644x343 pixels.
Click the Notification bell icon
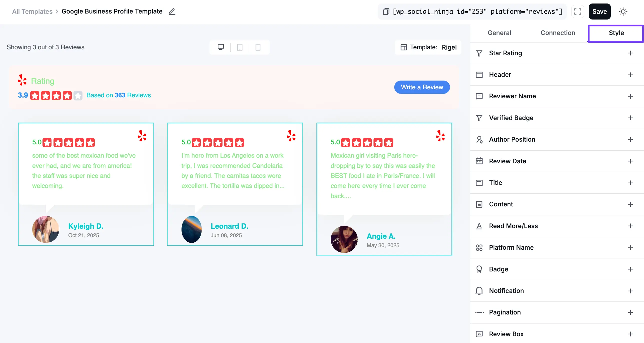point(479,291)
